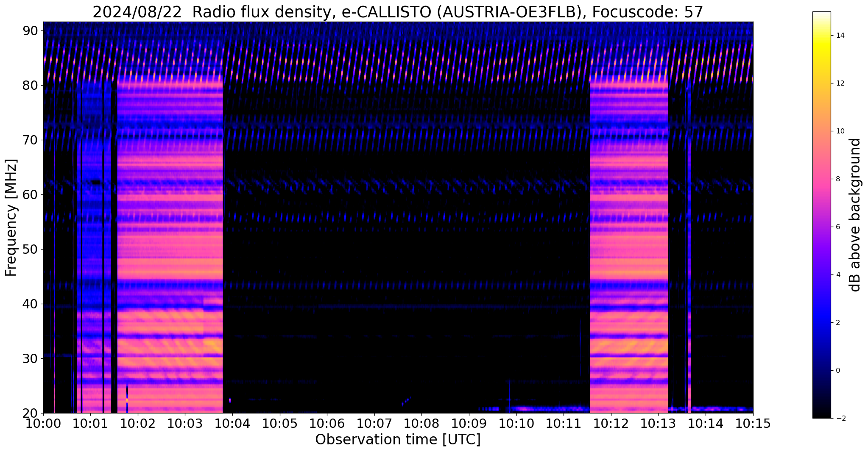The image size is (868, 452).
Task: Click the 10:11 time tick label
Action: (x=564, y=423)
